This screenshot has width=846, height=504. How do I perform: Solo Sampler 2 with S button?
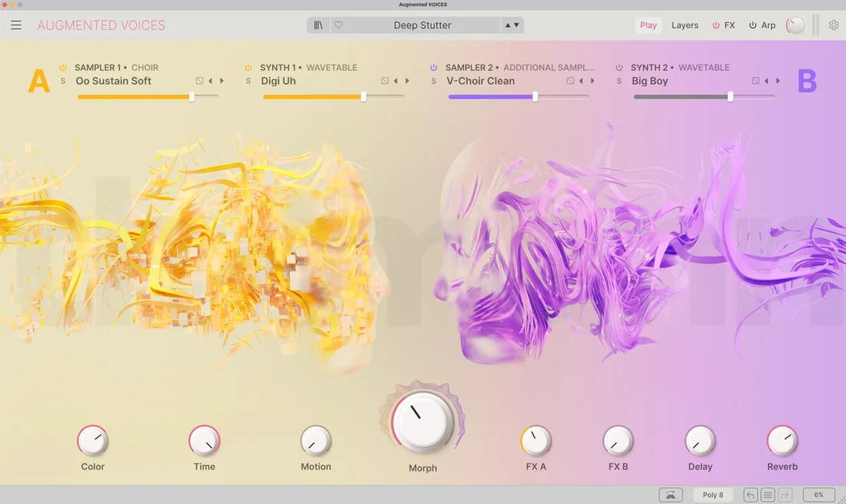pyautogui.click(x=434, y=81)
